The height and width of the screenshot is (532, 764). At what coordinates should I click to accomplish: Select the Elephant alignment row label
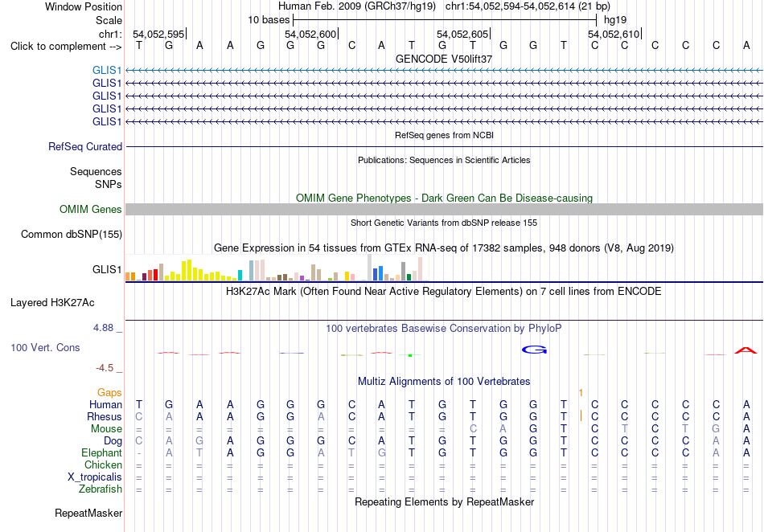pos(101,453)
